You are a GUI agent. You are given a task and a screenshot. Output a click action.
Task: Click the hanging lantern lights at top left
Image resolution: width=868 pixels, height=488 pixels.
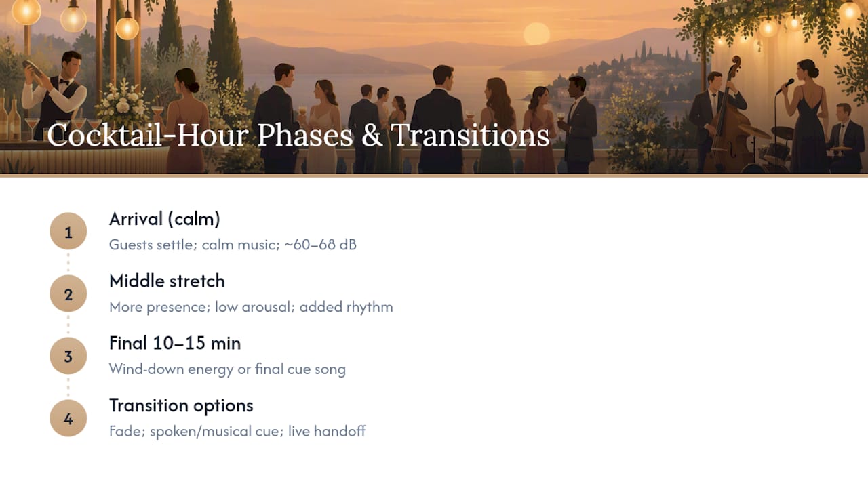pos(71,17)
